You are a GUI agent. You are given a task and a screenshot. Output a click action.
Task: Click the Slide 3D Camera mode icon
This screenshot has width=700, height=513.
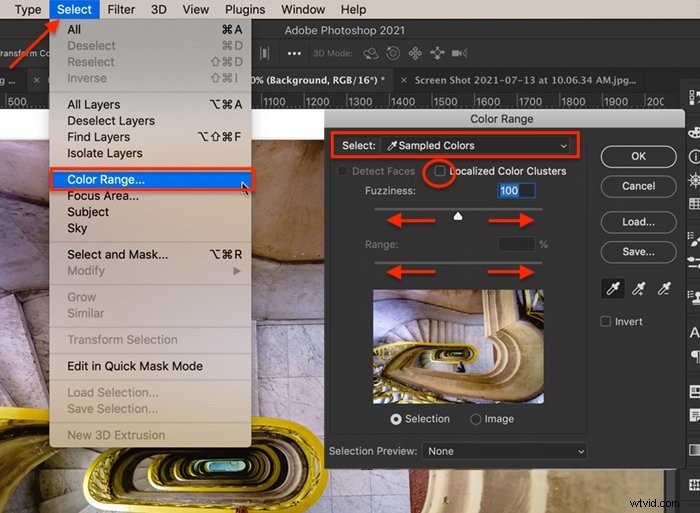(x=438, y=54)
